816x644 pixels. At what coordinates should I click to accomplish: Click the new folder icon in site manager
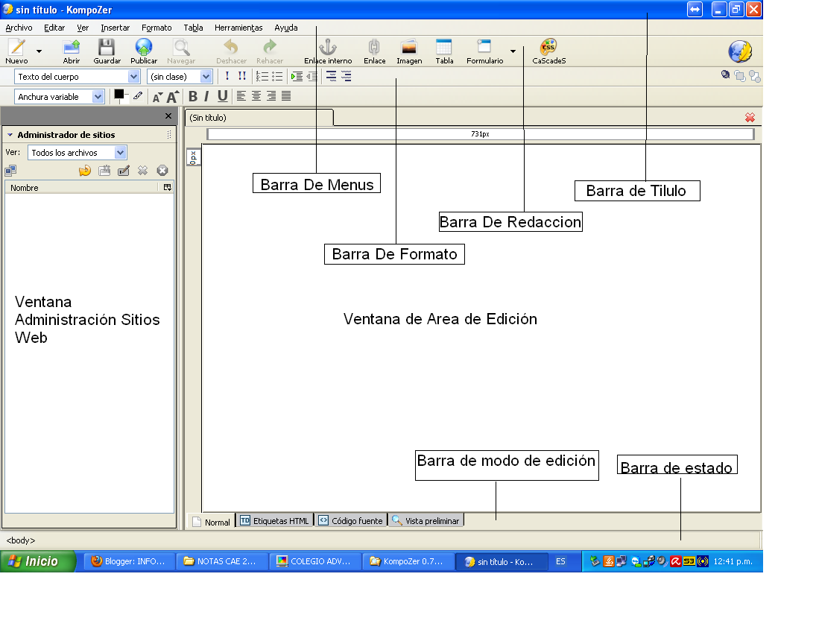pyautogui.click(x=104, y=170)
